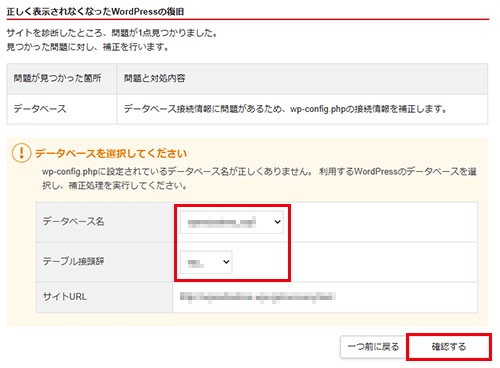
Task: Click the データベース table cell
Action: tap(62, 109)
